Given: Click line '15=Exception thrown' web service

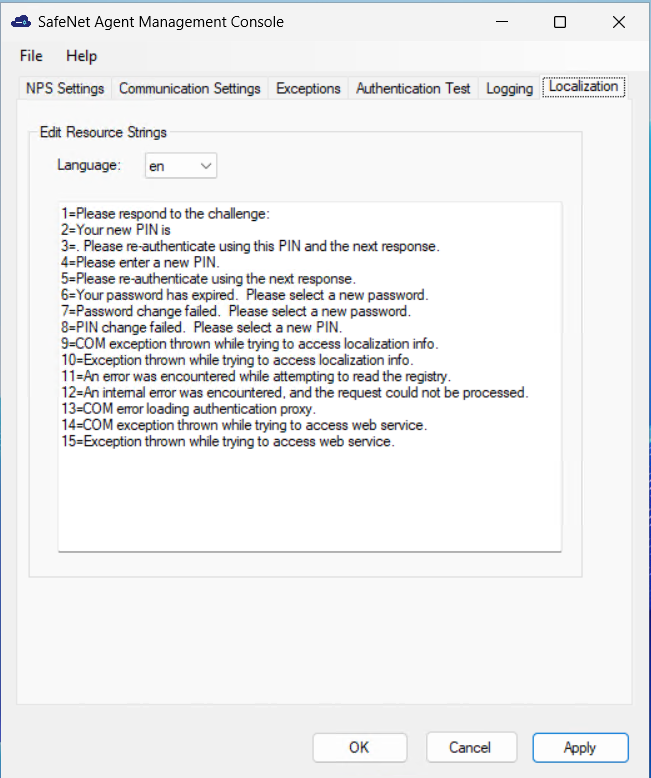Looking at the screenshot, I should coord(228,441).
